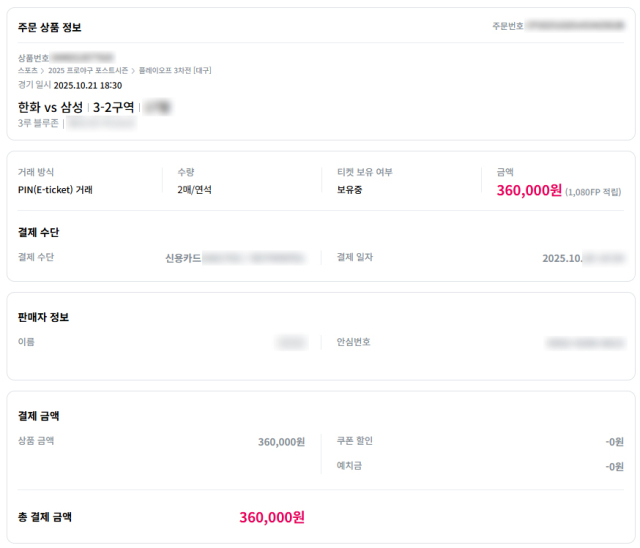Select the "2매/연석" quantity value
The height and width of the screenshot is (548, 640).
(194, 189)
